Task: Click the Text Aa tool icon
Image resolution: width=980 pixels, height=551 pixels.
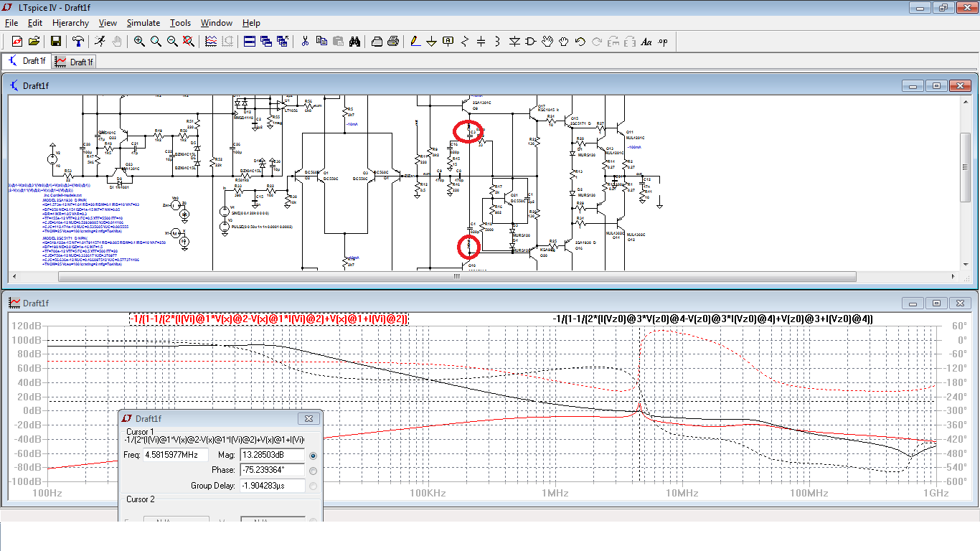Action: click(x=646, y=42)
